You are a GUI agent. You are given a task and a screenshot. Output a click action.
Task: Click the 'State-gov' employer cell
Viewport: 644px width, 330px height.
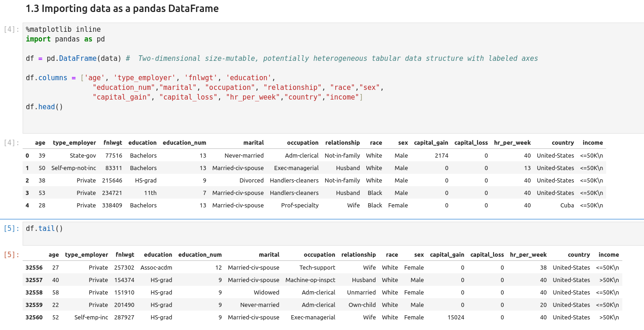click(x=83, y=156)
